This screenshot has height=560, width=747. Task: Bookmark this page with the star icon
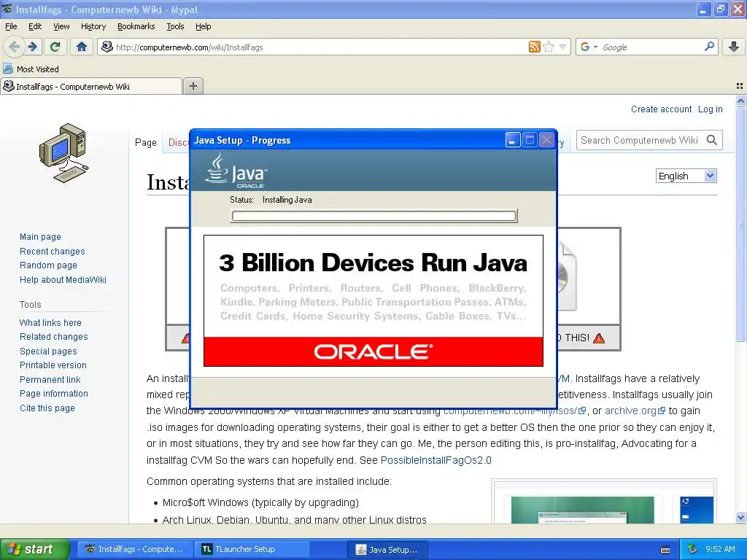549,47
